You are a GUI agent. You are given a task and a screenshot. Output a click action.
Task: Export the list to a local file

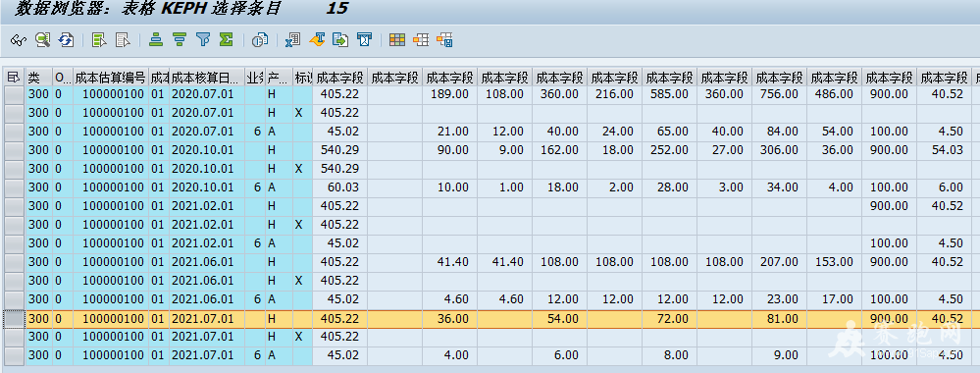pos(340,40)
